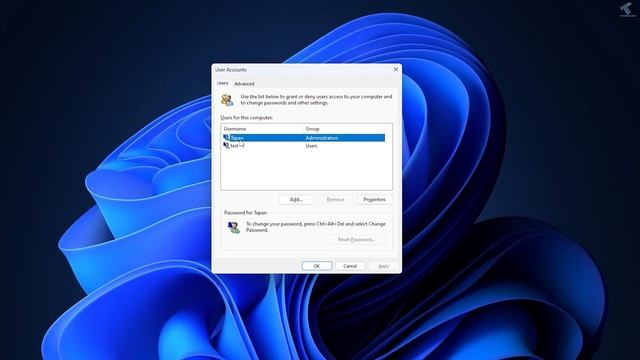Click the password user icon in Password section
Image resolution: width=640 pixels, height=360 pixels.
coord(234,227)
